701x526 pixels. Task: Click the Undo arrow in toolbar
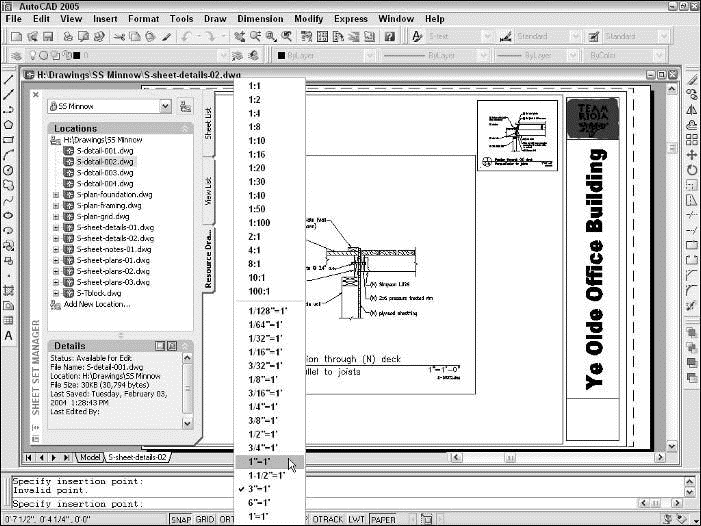[188, 36]
